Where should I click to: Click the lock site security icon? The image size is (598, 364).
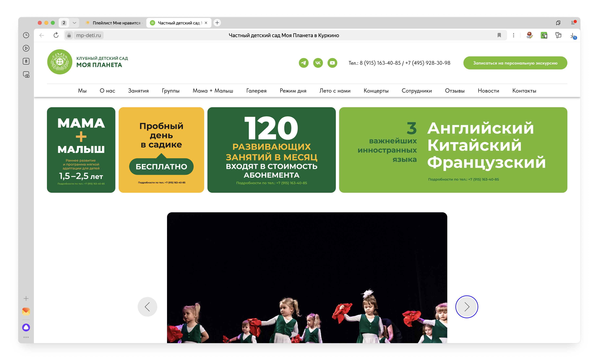(69, 35)
